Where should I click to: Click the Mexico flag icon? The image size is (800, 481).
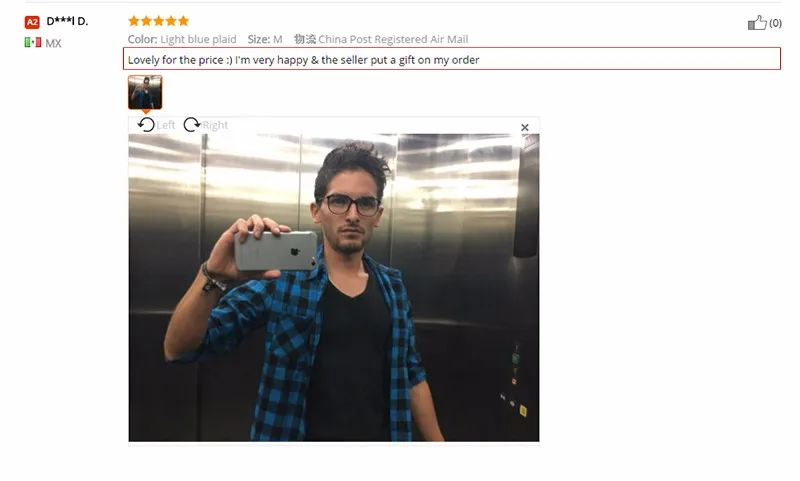(x=33, y=42)
